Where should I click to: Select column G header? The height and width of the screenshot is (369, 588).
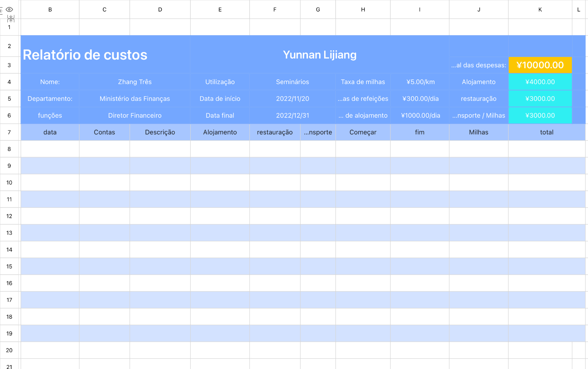point(318,9)
